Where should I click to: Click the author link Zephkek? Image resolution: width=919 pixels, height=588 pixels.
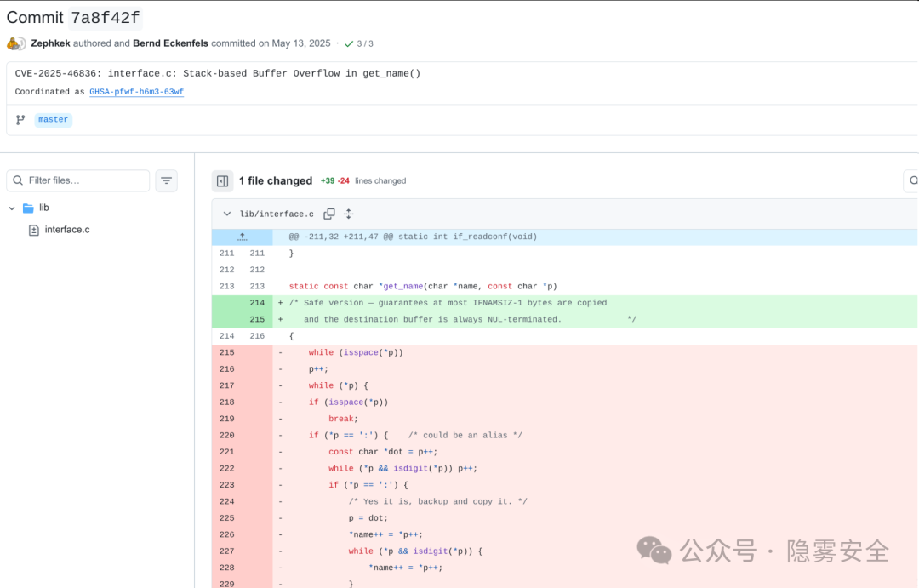click(50, 43)
